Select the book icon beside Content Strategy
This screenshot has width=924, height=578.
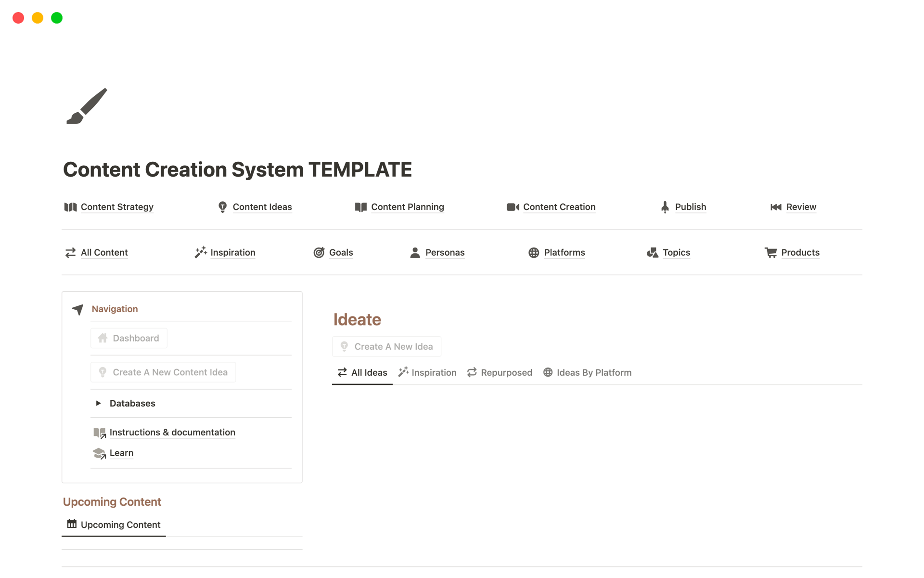click(x=70, y=207)
